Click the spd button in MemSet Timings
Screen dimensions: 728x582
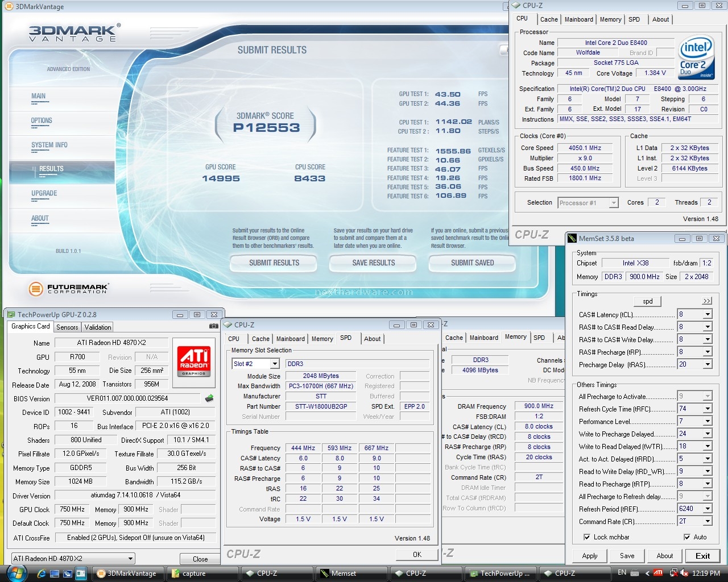click(648, 301)
